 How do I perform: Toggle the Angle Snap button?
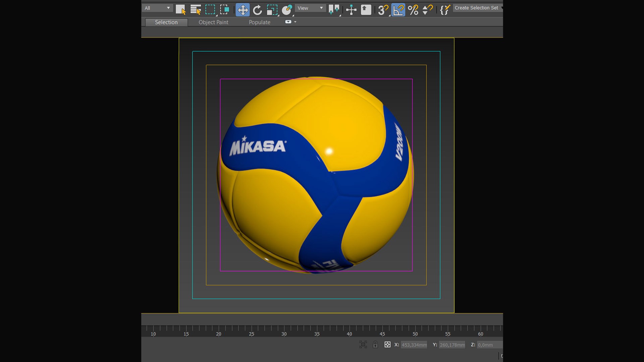(398, 10)
